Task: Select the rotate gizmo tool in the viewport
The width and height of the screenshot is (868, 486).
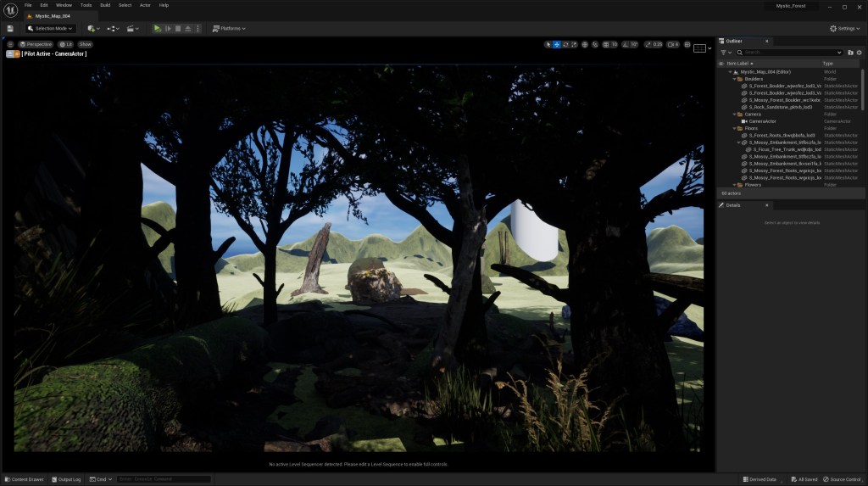Action: (x=566, y=44)
